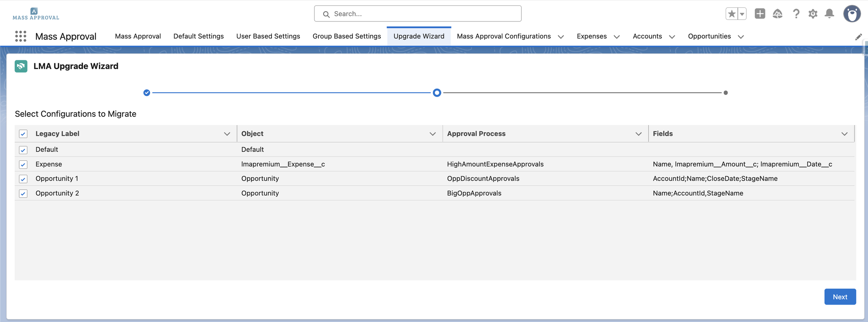The width and height of the screenshot is (868, 322).
Task: Switch to the Default Settings tab
Action: (198, 36)
